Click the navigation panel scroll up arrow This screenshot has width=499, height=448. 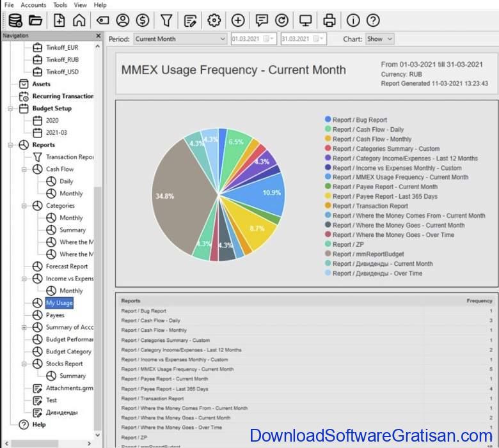coord(98,47)
